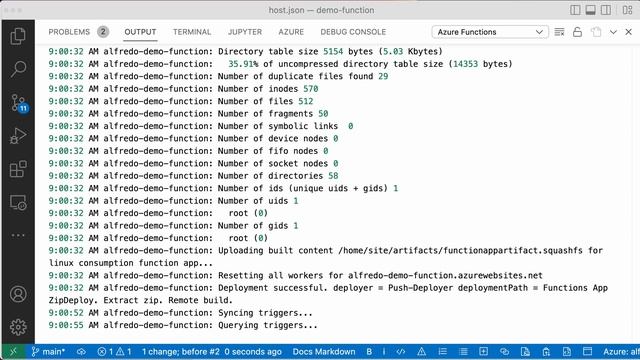This screenshot has height=360, width=640.
Task: Open the Remote Explorer view
Action: click(18, 202)
